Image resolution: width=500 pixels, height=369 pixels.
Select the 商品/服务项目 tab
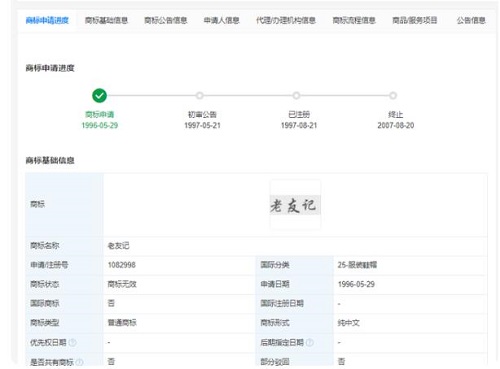[x=415, y=20]
